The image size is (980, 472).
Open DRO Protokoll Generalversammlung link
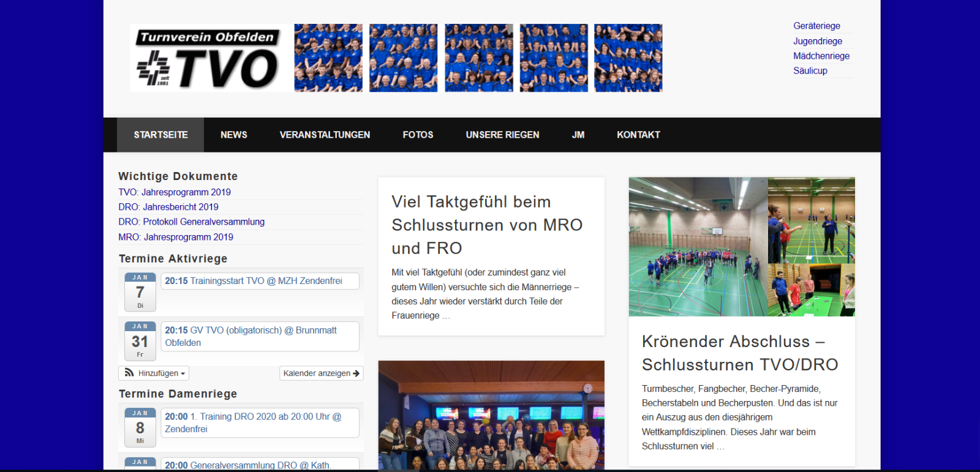[191, 222]
